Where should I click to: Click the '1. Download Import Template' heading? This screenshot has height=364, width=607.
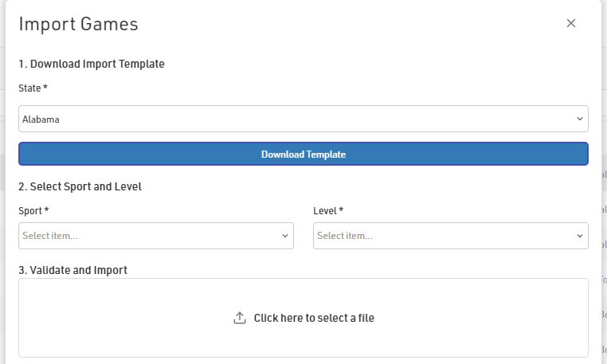point(92,64)
